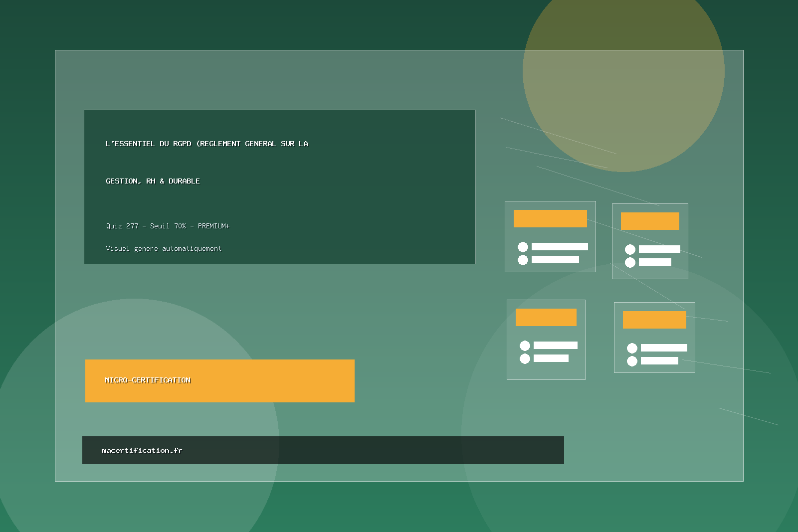
Task: Click the Quiz 277 - Seuil 70% line
Action: (168, 226)
